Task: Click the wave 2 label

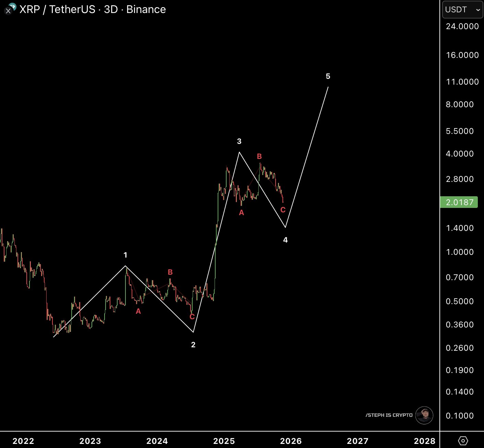Action: tap(193, 345)
